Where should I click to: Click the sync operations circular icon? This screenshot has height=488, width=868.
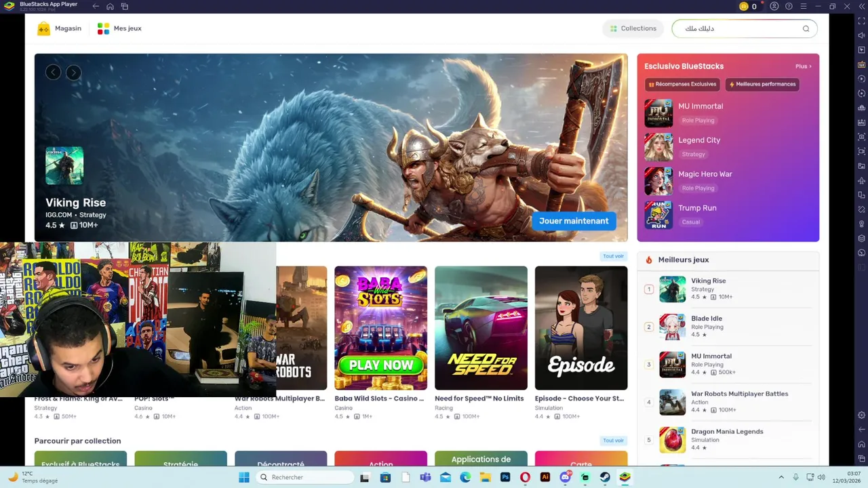[862, 94]
